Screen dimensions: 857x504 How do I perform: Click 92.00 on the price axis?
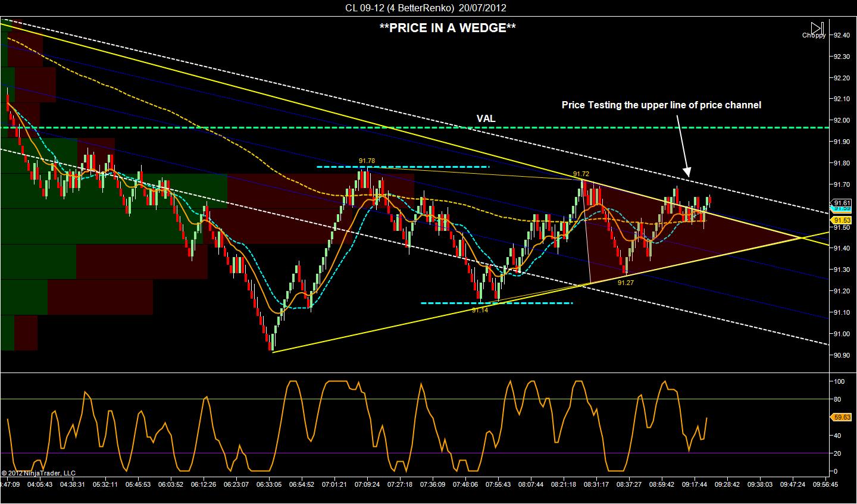pos(842,120)
